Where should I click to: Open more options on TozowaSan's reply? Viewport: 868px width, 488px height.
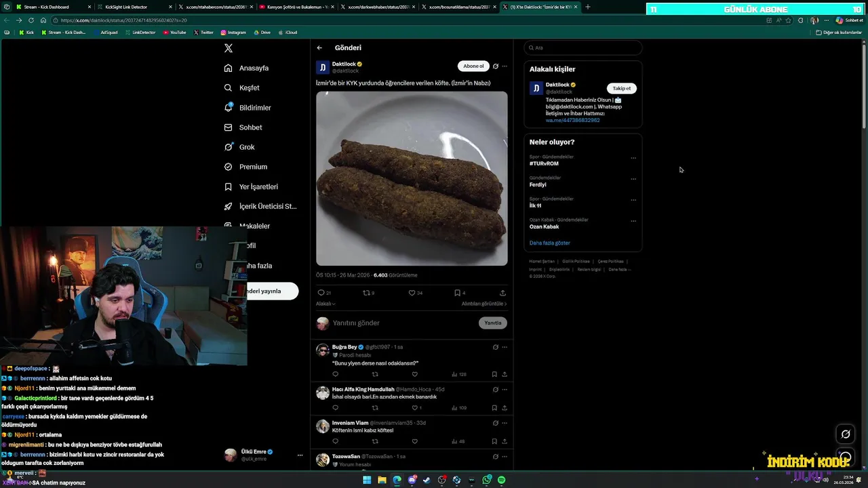tap(505, 457)
